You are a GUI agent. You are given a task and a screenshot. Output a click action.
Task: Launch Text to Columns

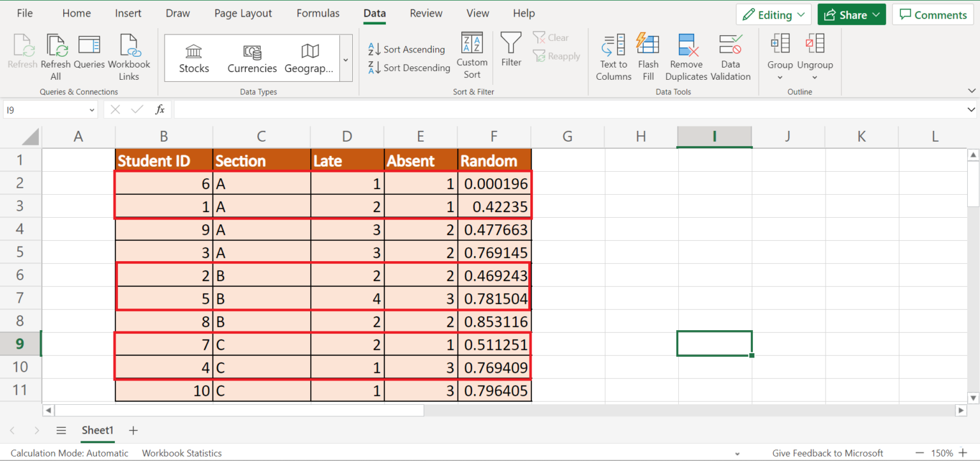[612, 56]
